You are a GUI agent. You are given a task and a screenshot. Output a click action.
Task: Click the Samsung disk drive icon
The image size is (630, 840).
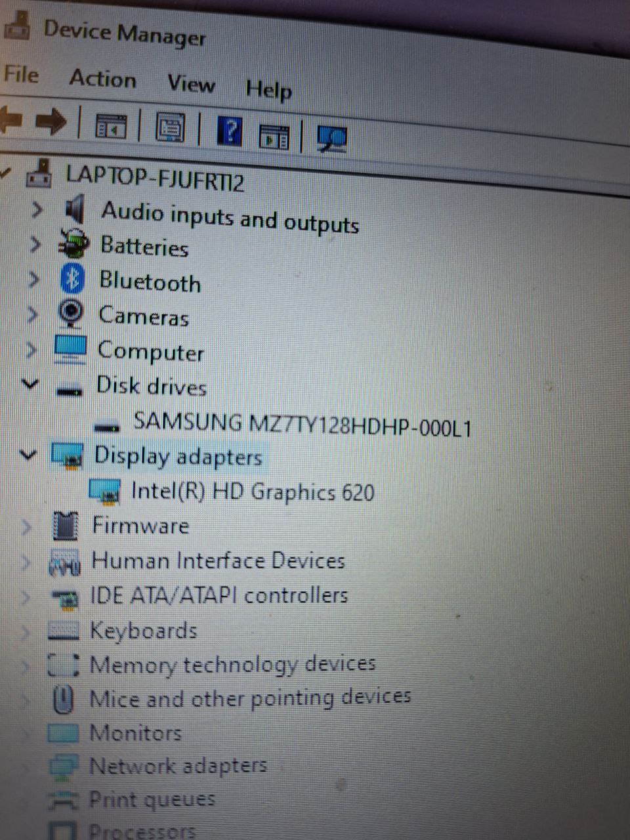click(107, 427)
